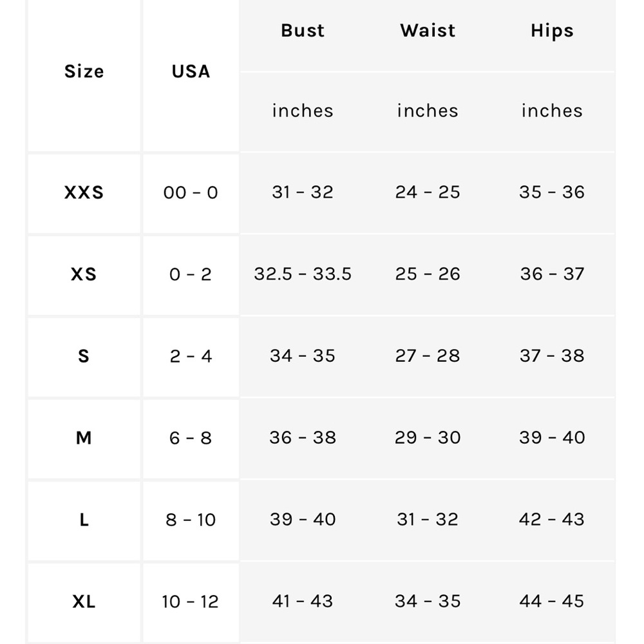Click the inches label under Waist
644x644 pixels.
428,111
